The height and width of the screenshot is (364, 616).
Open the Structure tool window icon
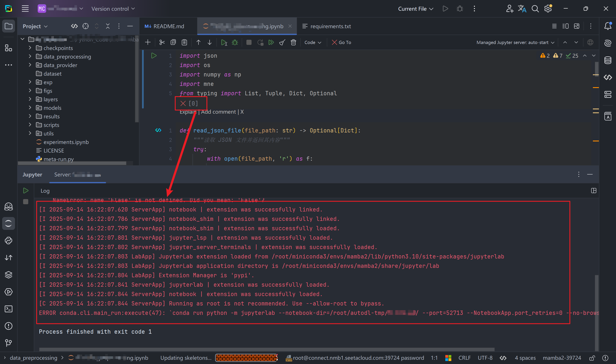(x=9, y=48)
